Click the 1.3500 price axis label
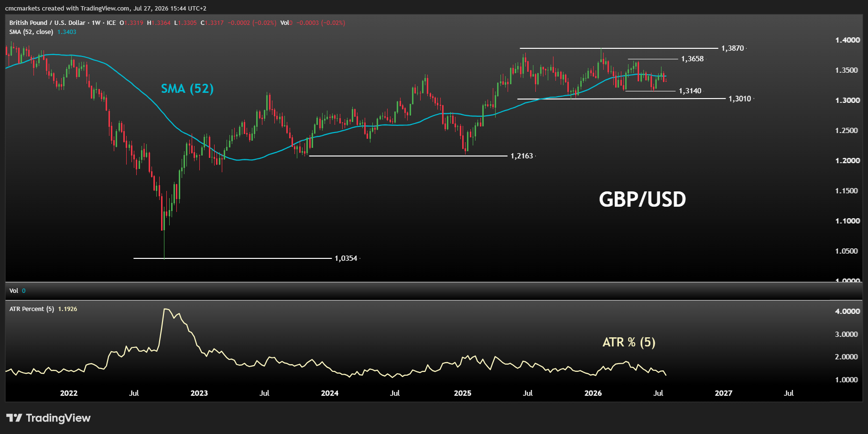Image resolution: width=868 pixels, height=434 pixels. (x=847, y=70)
